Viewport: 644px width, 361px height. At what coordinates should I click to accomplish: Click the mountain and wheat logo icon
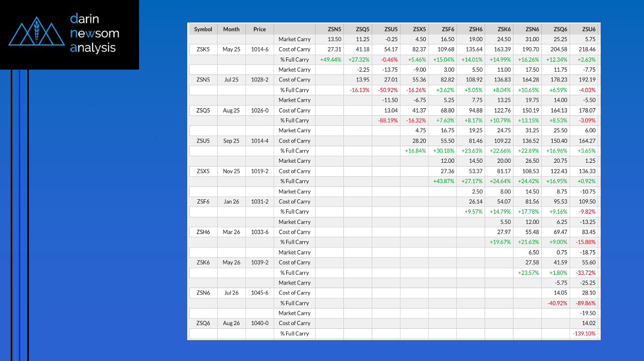point(36,33)
